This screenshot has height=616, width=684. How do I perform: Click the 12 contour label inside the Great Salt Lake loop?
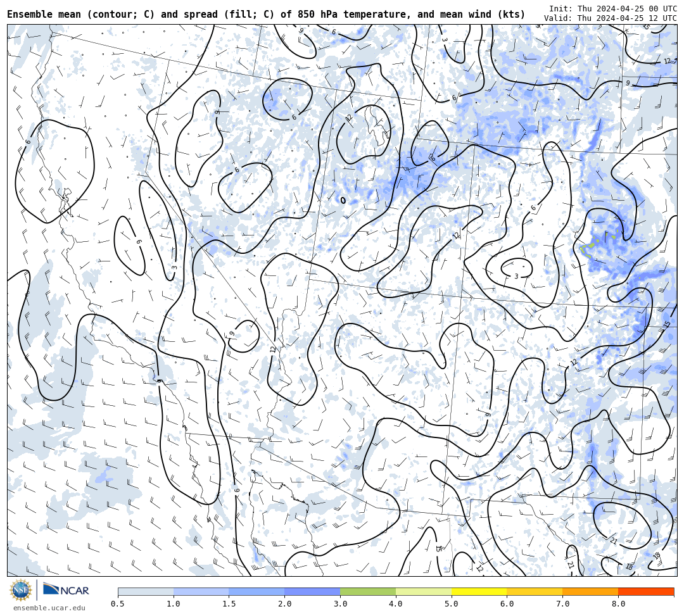[x=348, y=118]
